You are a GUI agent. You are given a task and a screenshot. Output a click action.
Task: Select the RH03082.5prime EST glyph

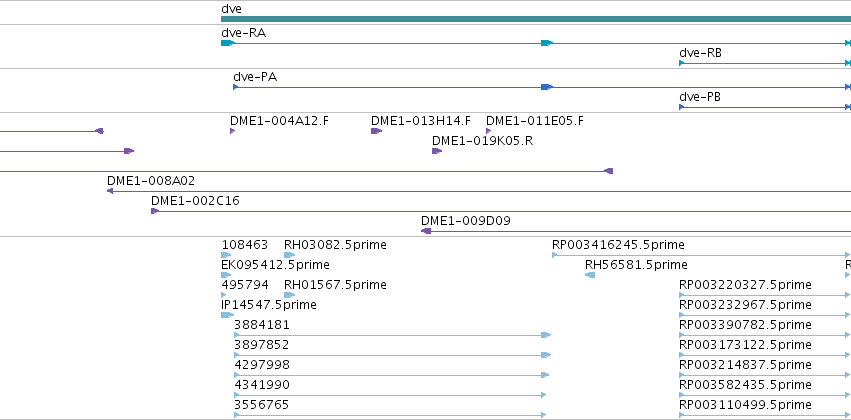[289, 255]
